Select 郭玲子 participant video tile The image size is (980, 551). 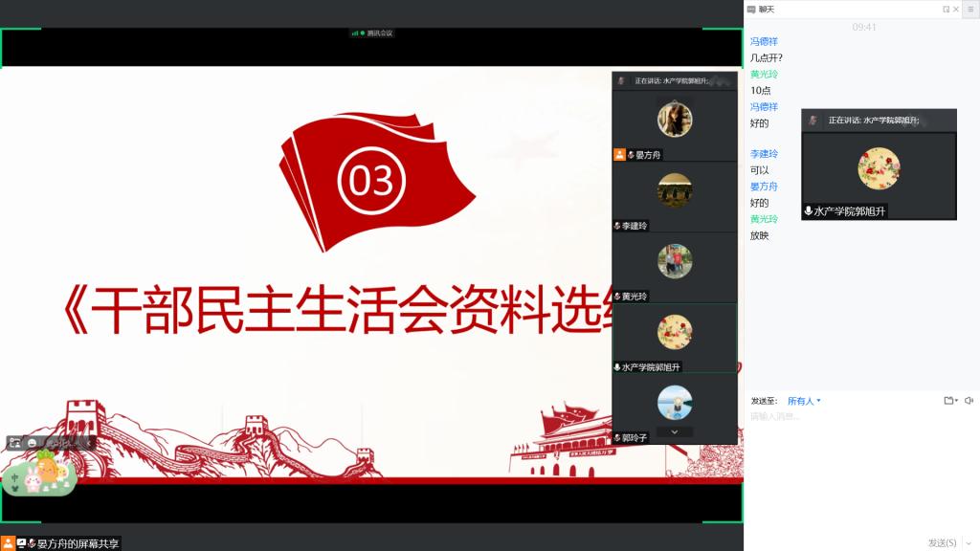click(x=675, y=405)
